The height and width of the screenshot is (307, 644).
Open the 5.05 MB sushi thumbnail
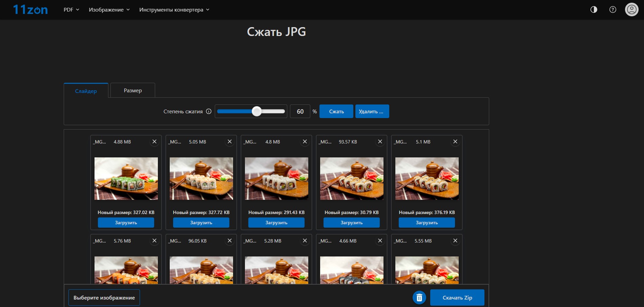point(201,178)
